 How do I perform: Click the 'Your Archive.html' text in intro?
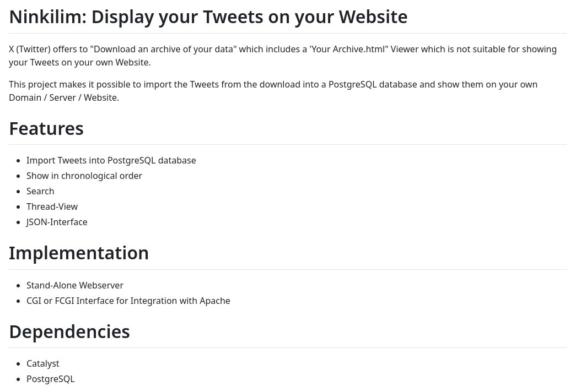348,50
